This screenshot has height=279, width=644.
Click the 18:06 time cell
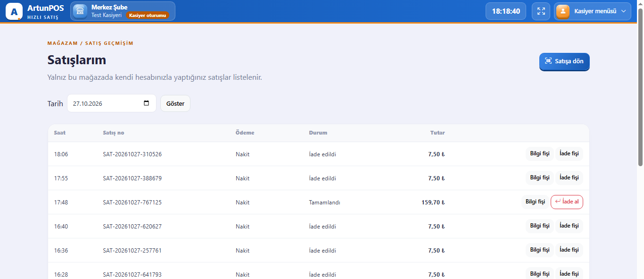coord(61,154)
